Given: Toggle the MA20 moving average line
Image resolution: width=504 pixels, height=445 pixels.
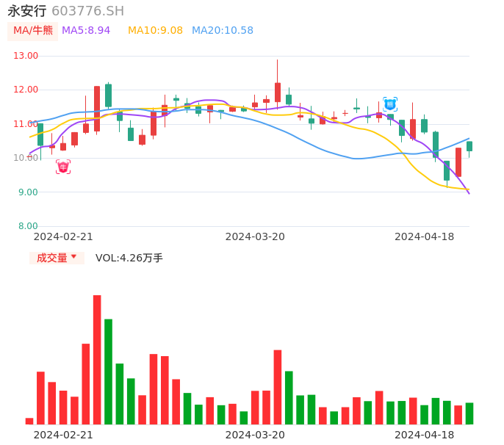Looking at the screenshot, I should 223,31.
